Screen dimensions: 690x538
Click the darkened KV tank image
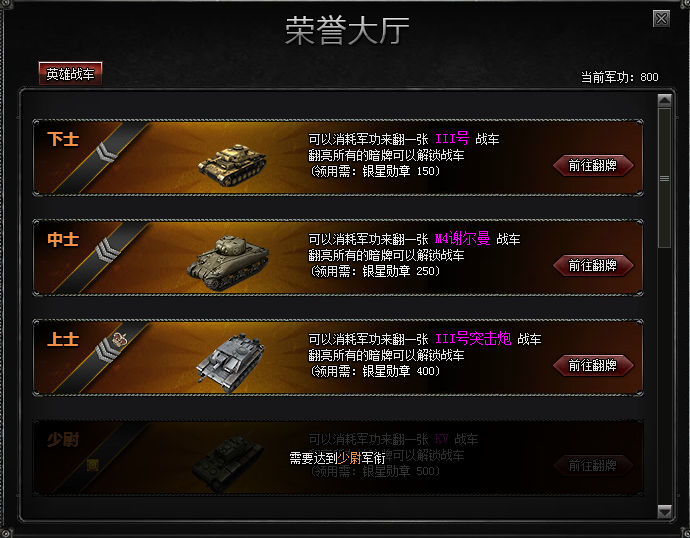click(228, 461)
